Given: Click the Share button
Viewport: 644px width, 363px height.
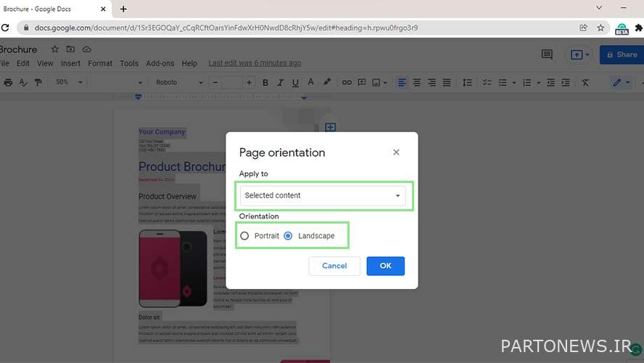Looking at the screenshot, I should (x=622, y=54).
